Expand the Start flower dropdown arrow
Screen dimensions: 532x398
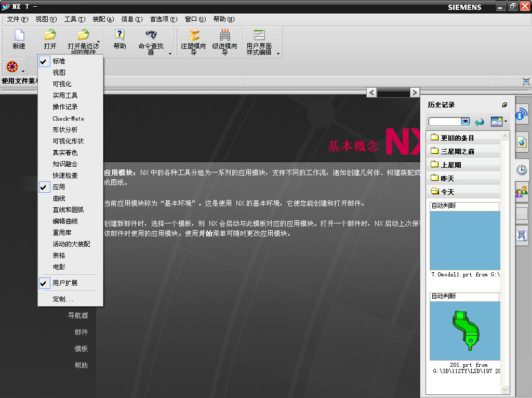[23, 71]
